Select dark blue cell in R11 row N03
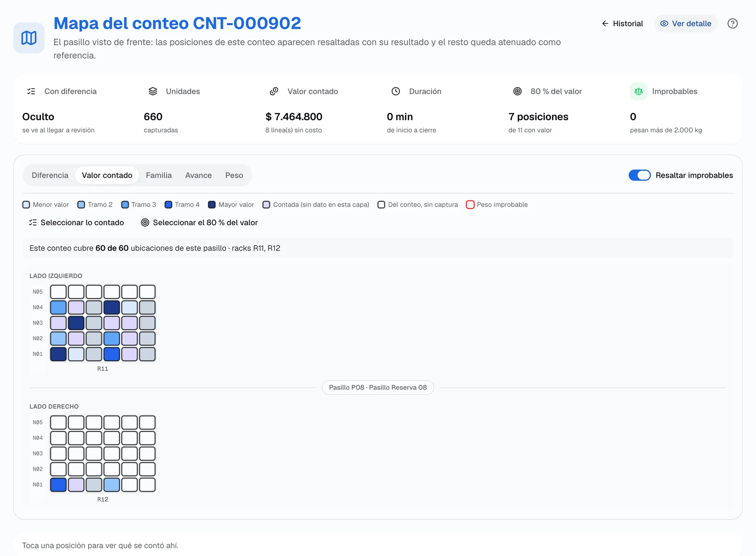756x556 pixels. pos(76,323)
